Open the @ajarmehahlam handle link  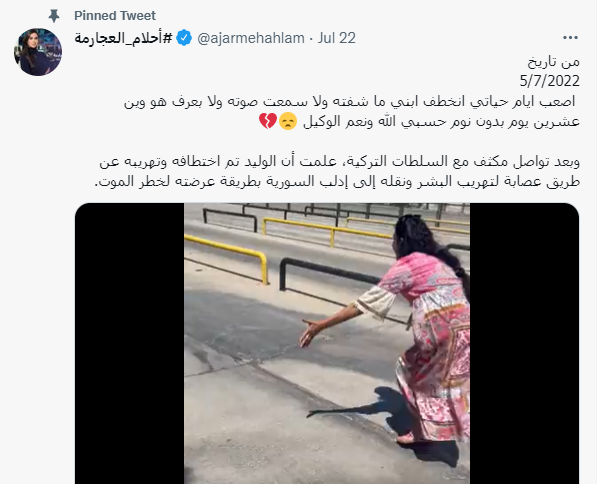point(251,38)
